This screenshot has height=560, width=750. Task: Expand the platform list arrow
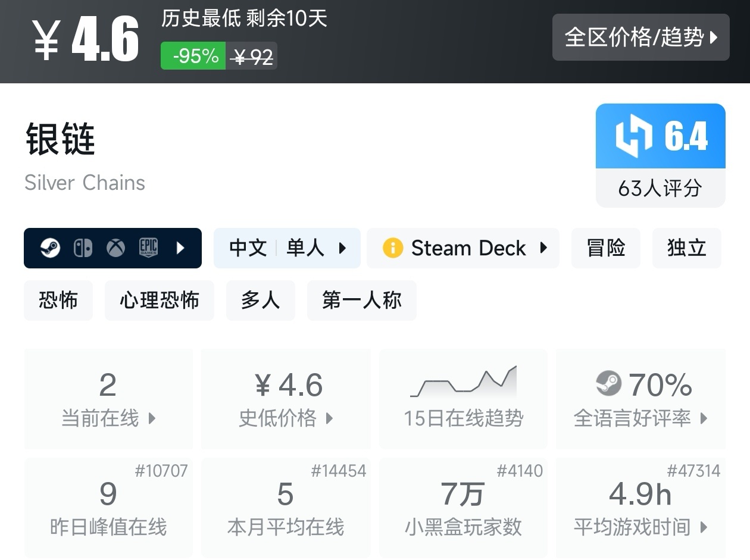pyautogui.click(x=181, y=248)
